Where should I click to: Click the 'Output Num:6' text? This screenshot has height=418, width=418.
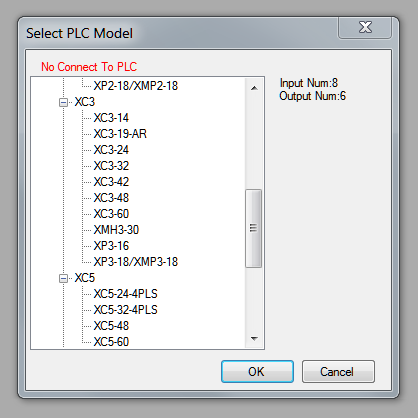point(313,96)
